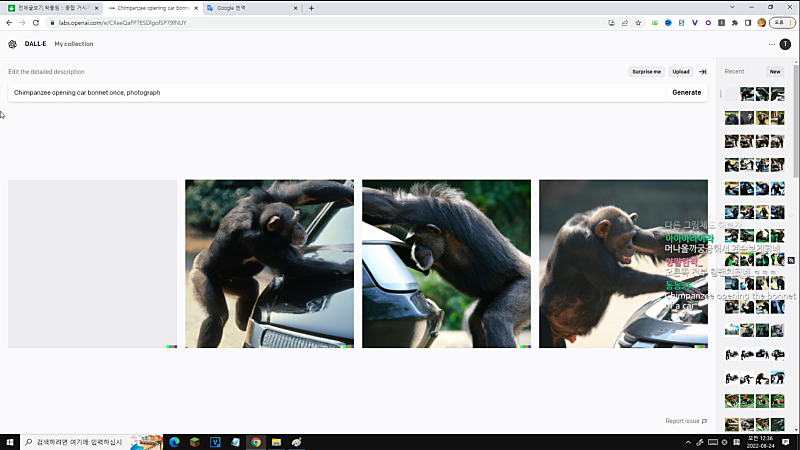The image size is (800, 450).
Task: Open the blue circular extension icon
Action: pos(668,23)
